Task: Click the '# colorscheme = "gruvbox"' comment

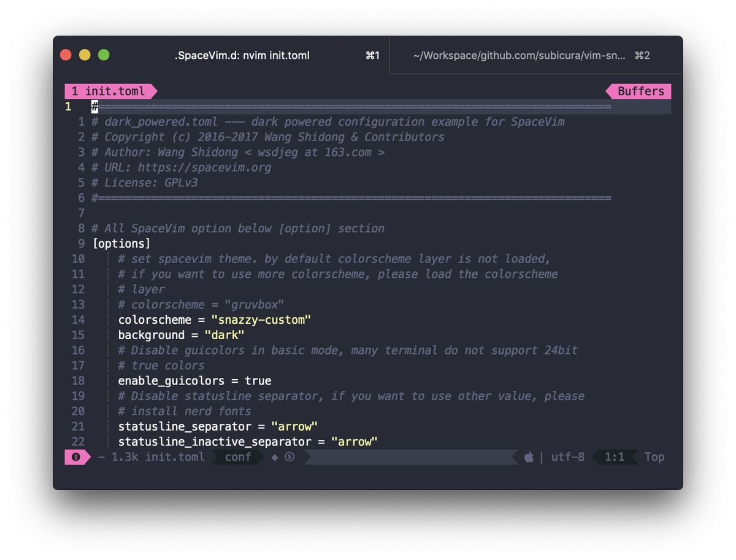Action: point(201,304)
